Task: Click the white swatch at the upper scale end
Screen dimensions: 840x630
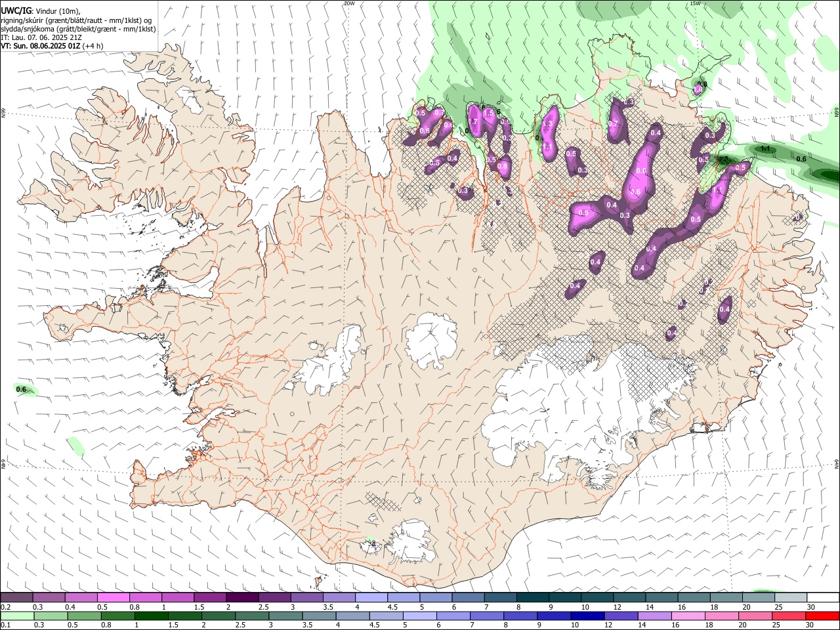Action: (x=823, y=597)
